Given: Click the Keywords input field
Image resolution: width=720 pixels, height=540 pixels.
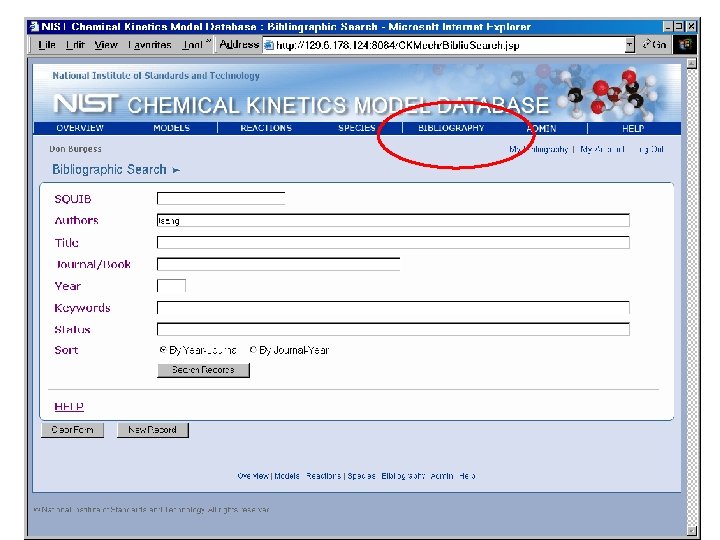Looking at the screenshot, I should [393, 307].
